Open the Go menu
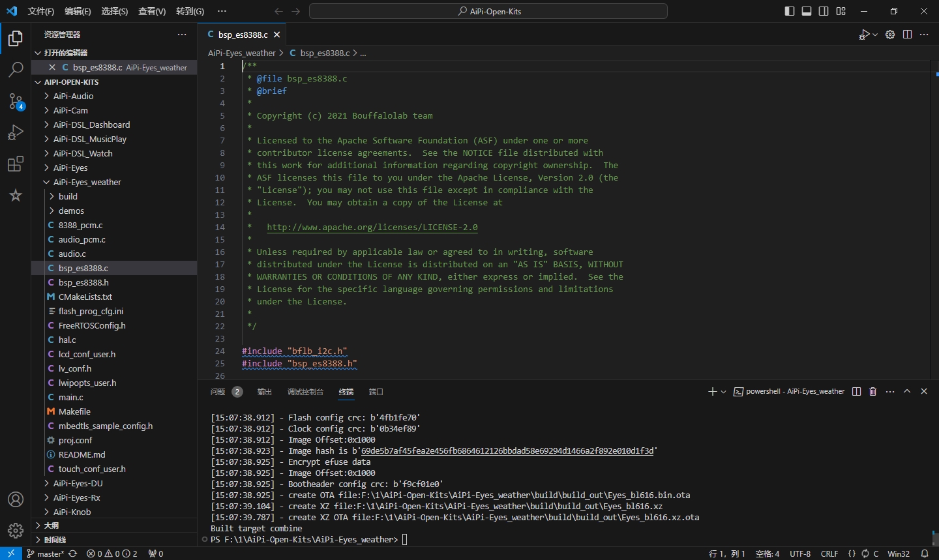Image resolution: width=939 pixels, height=560 pixels. [x=190, y=11]
